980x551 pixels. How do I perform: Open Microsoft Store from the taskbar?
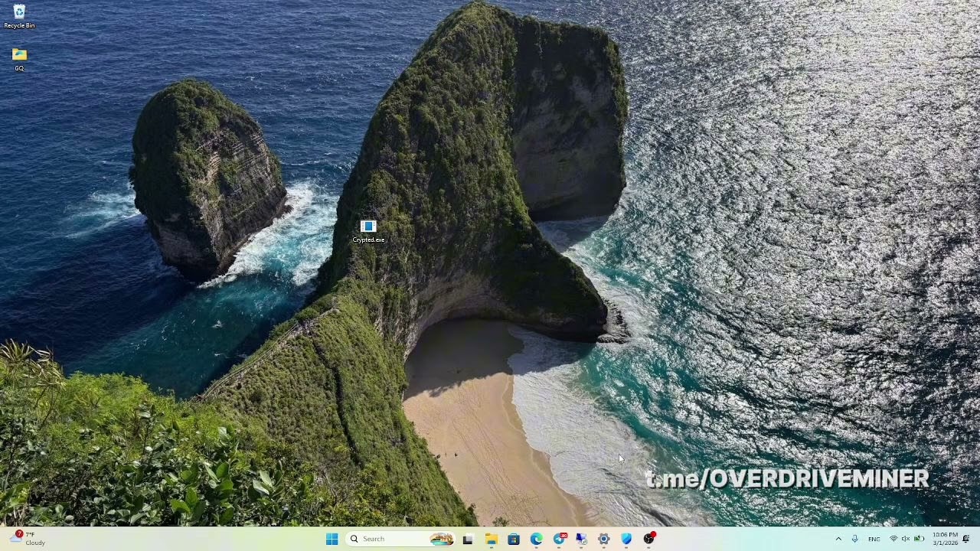click(x=514, y=539)
